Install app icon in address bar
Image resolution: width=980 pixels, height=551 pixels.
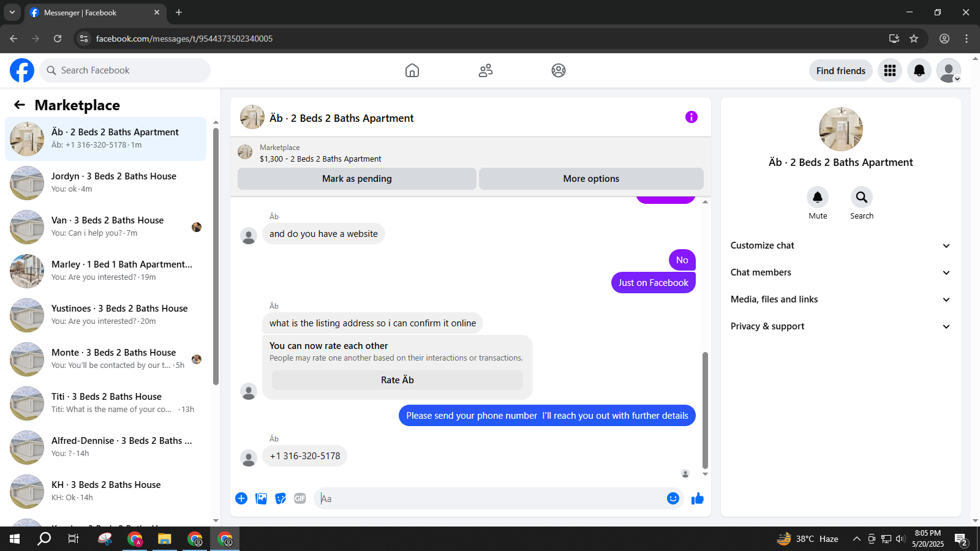tap(894, 39)
